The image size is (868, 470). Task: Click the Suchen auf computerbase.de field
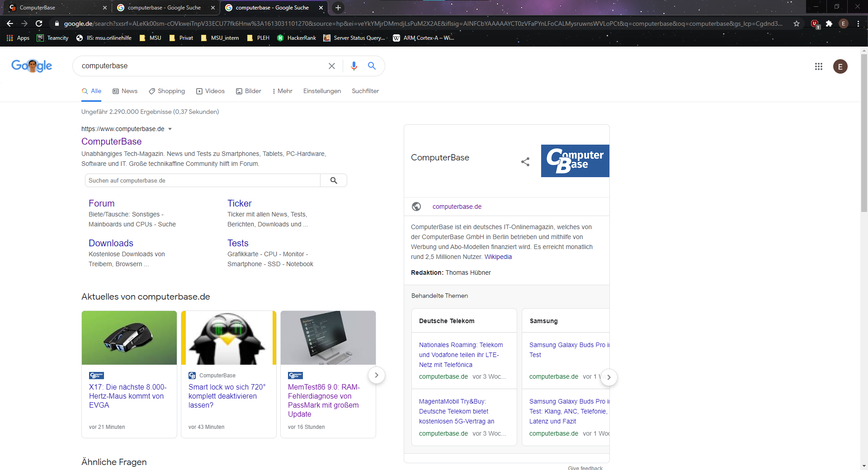click(203, 180)
